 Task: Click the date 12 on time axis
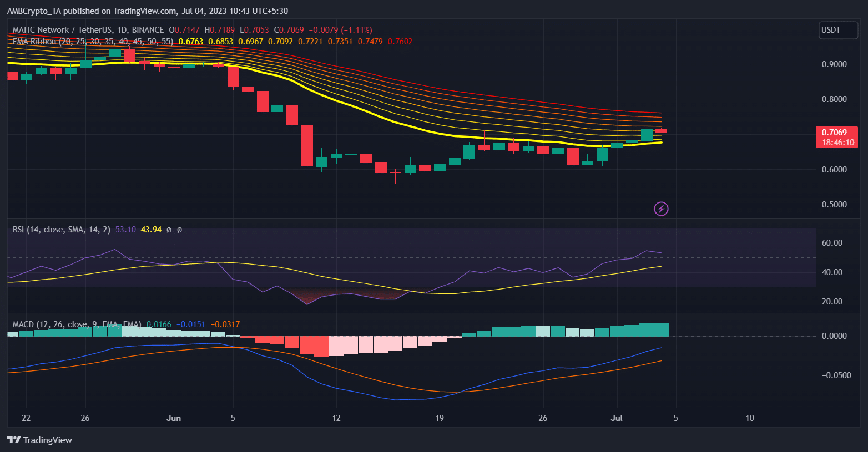coord(336,418)
